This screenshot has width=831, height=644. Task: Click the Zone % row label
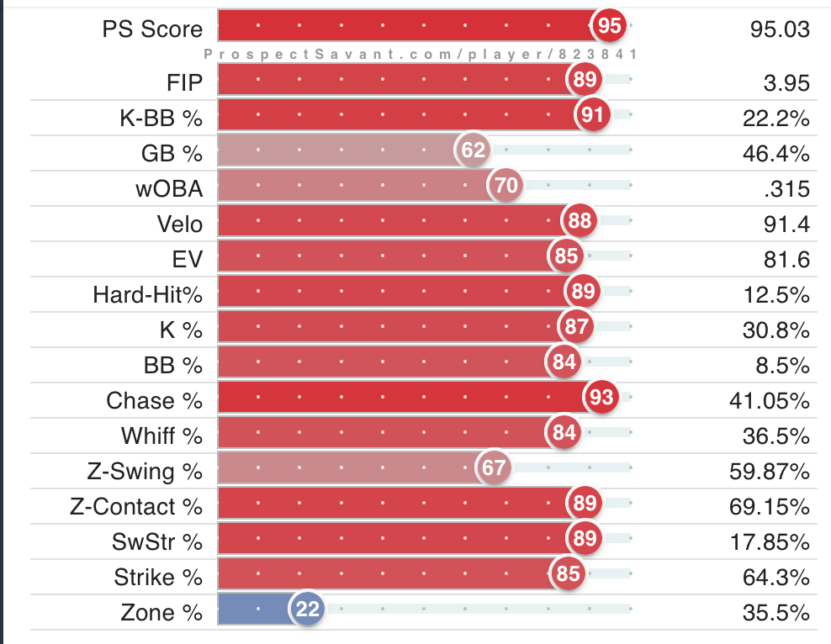click(161, 613)
